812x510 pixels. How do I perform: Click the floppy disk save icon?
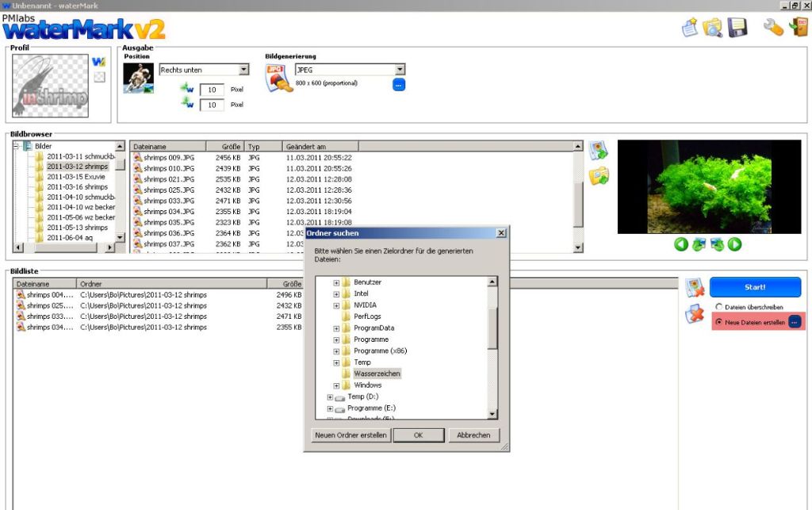(x=737, y=27)
